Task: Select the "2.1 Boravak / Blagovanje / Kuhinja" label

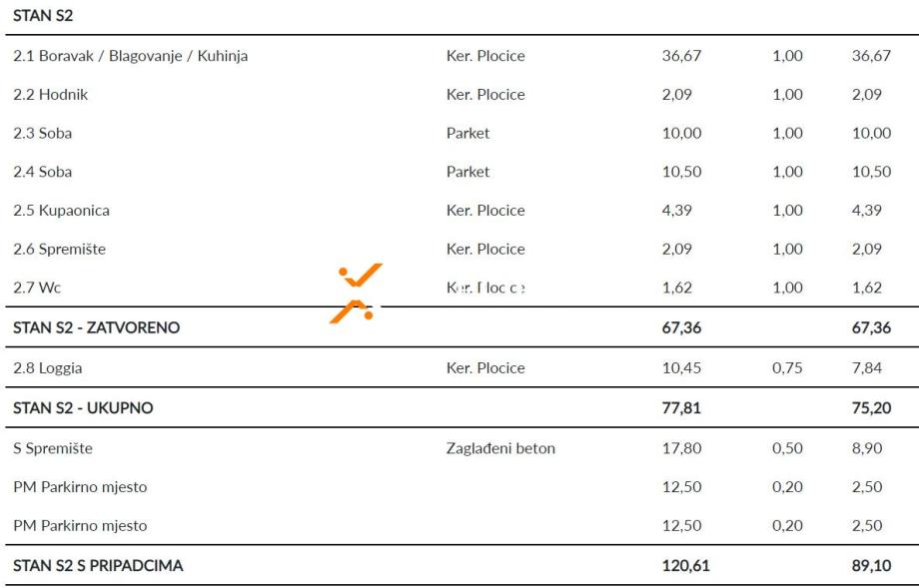Action: 130,56
